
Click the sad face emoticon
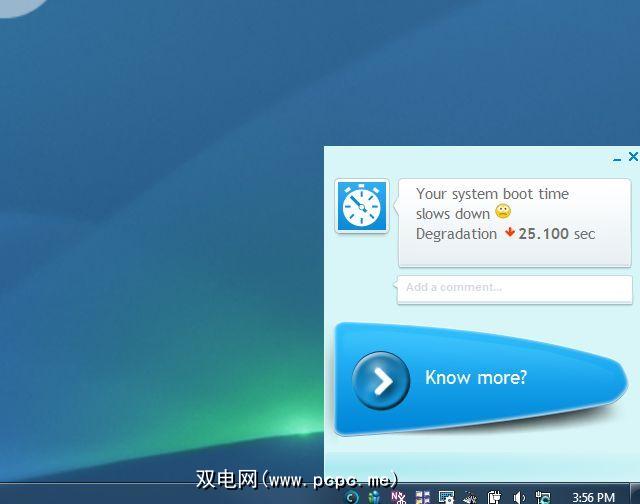(x=503, y=211)
